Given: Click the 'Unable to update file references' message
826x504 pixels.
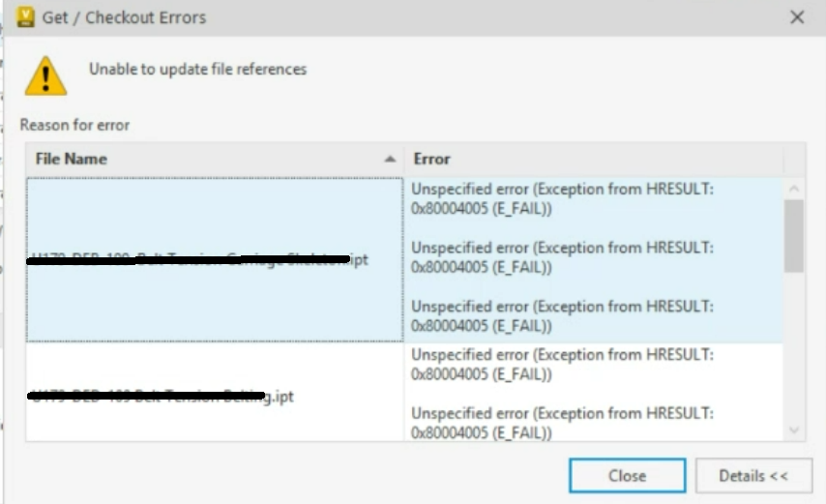Looking at the screenshot, I should tap(197, 69).
